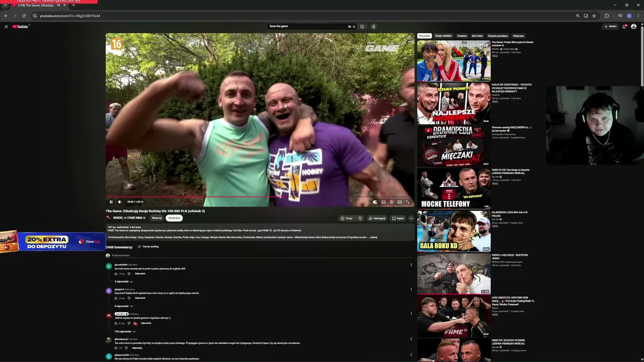This screenshot has width=644, height=362.
Task: Seek on the red video progress bar
Action: click(260, 197)
